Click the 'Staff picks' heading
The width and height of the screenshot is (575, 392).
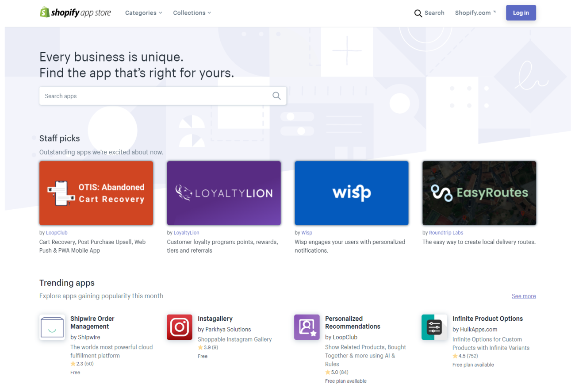click(60, 138)
